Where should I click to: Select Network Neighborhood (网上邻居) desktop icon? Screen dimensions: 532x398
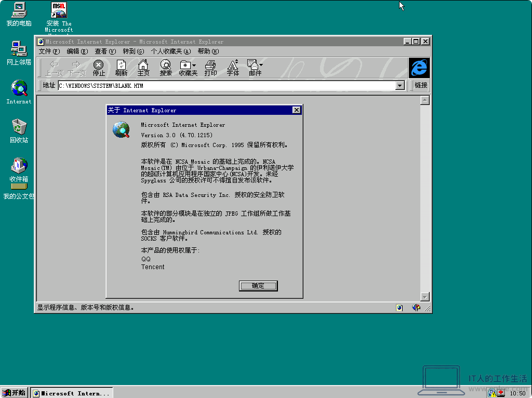[19, 54]
